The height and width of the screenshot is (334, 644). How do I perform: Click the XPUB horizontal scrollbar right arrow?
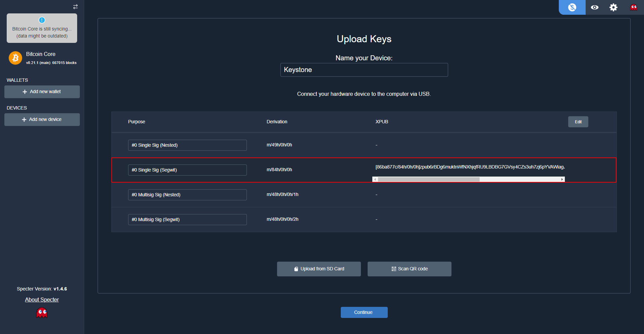coord(562,180)
